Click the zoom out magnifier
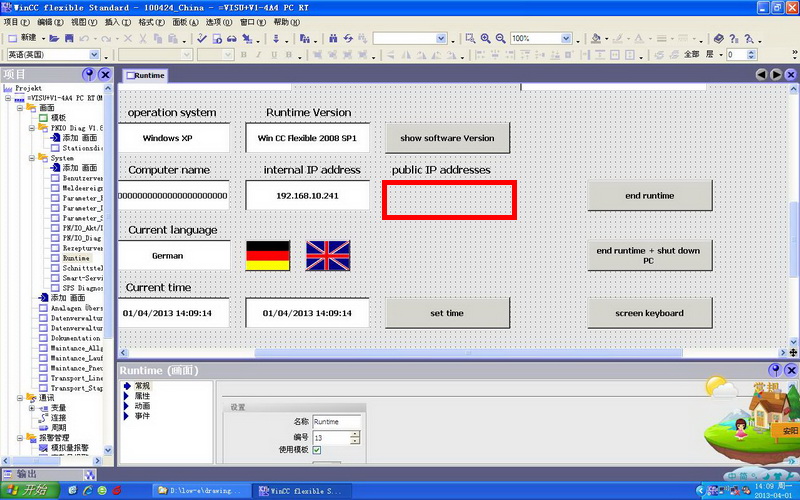The image size is (800, 500). click(x=501, y=38)
